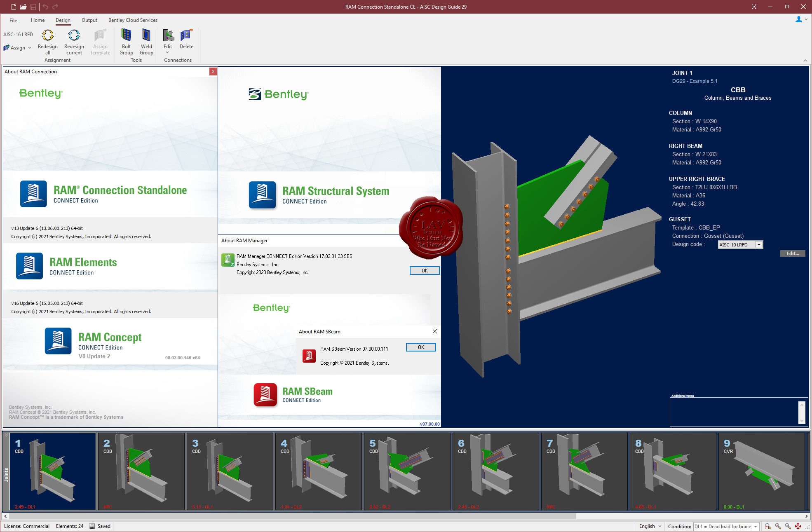Select joint 8 CBB thumbnail
Screen dimensions: 812x532
[x=673, y=471]
